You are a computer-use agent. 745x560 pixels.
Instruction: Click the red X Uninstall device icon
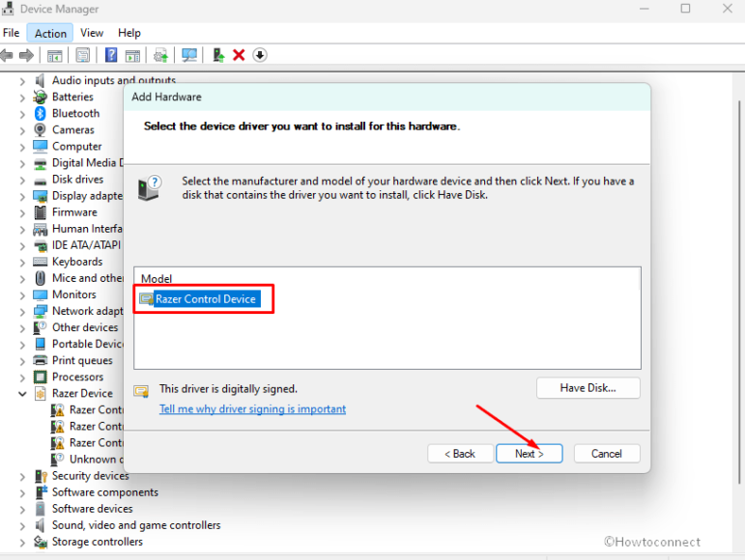click(239, 55)
